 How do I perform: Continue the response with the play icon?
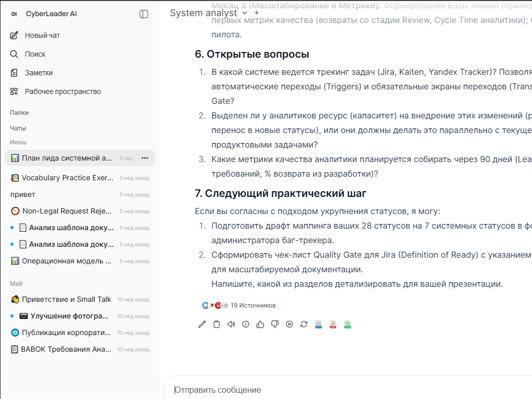coord(289,324)
